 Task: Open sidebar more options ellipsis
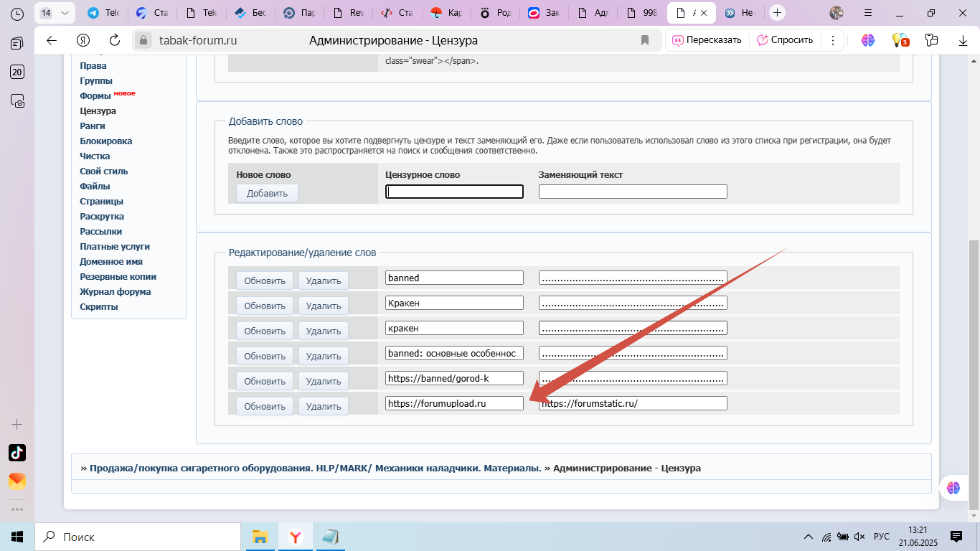click(x=17, y=509)
